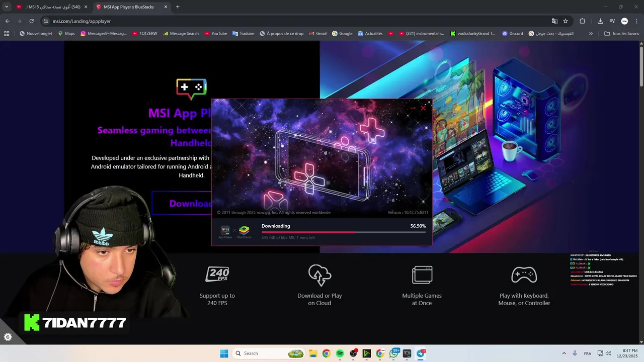The height and width of the screenshot is (362, 644).
Task: Open the YouTube bookmark
Action: 216,34
